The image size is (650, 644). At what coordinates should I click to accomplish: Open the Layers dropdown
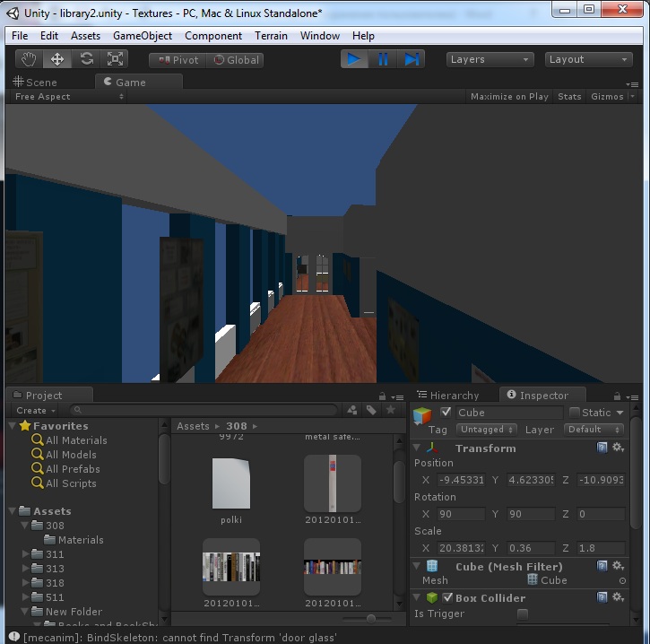(490, 59)
